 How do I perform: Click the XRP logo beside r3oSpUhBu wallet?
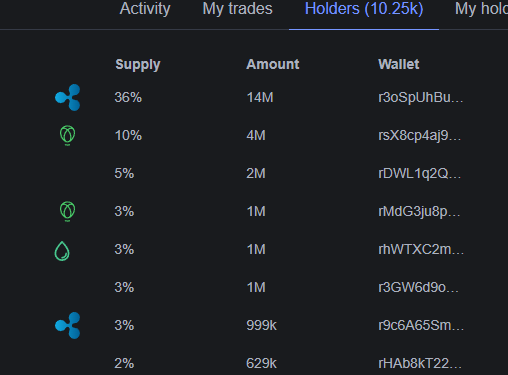[x=68, y=97]
